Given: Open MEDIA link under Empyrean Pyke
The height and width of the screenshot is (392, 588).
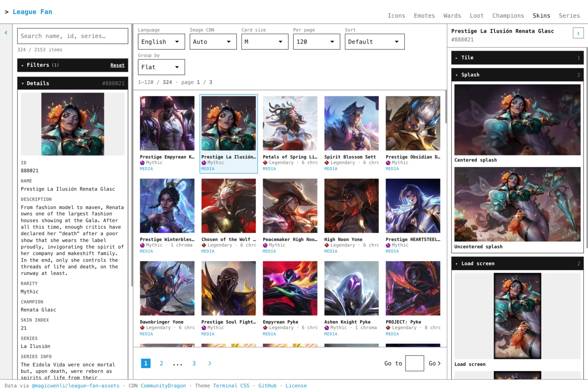Looking at the screenshot, I should point(269,334).
